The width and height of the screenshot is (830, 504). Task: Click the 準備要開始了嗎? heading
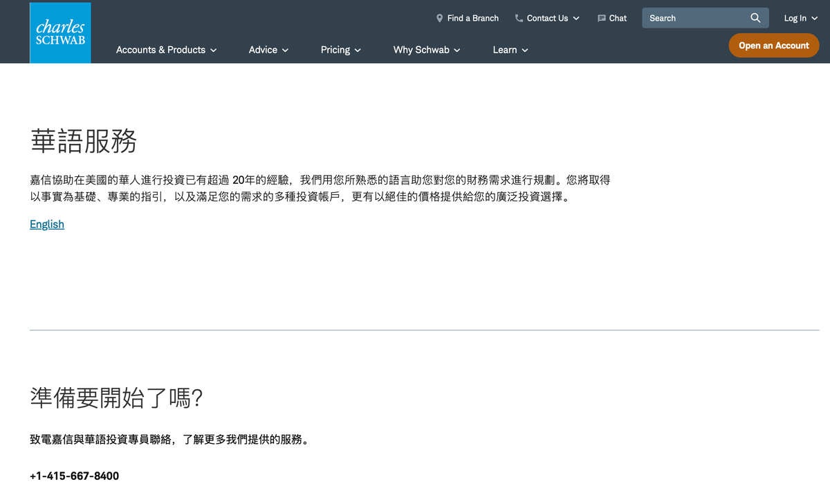pyautogui.click(x=117, y=398)
